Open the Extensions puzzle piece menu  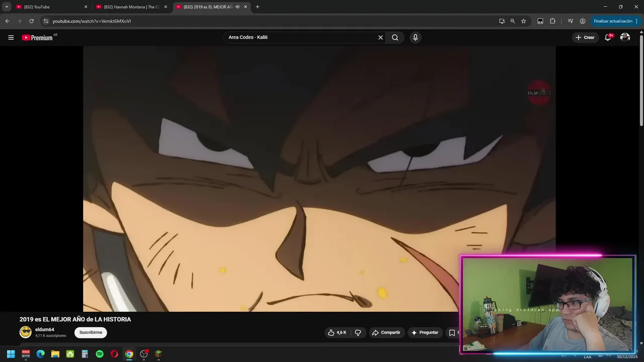[x=552, y=21]
